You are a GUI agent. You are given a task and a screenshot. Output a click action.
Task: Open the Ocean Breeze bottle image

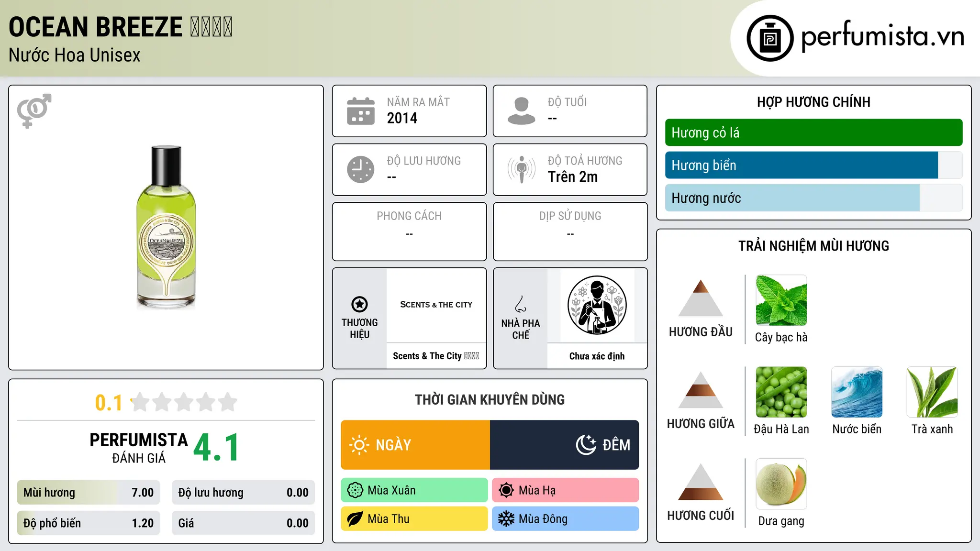pyautogui.click(x=166, y=228)
